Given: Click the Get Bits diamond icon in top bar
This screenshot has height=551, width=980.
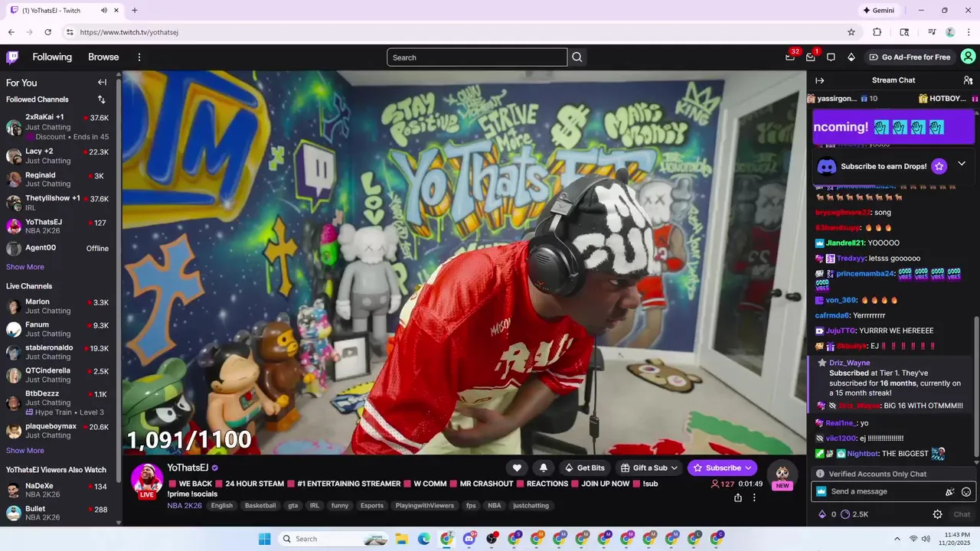Looking at the screenshot, I should (x=851, y=57).
